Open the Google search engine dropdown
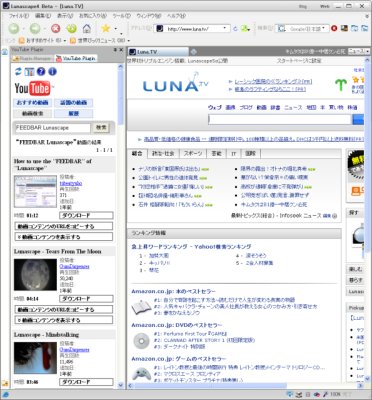The height and width of the screenshot is (400, 372). click(323, 29)
